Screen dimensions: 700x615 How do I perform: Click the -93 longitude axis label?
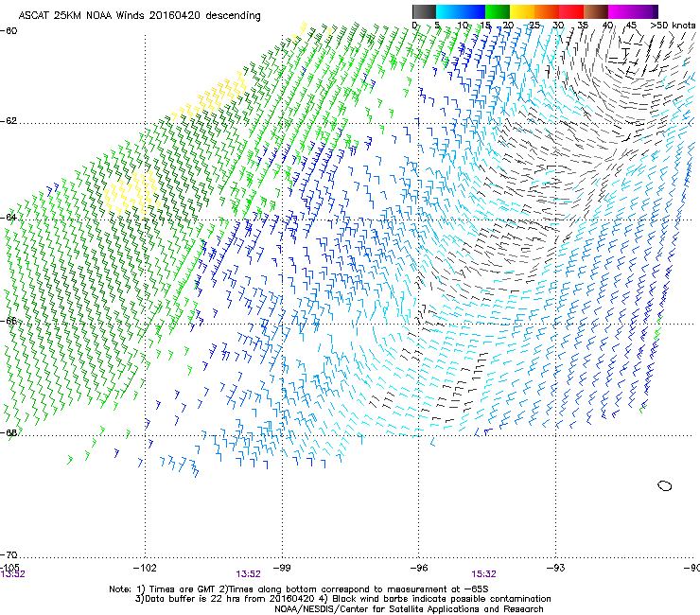tap(556, 568)
